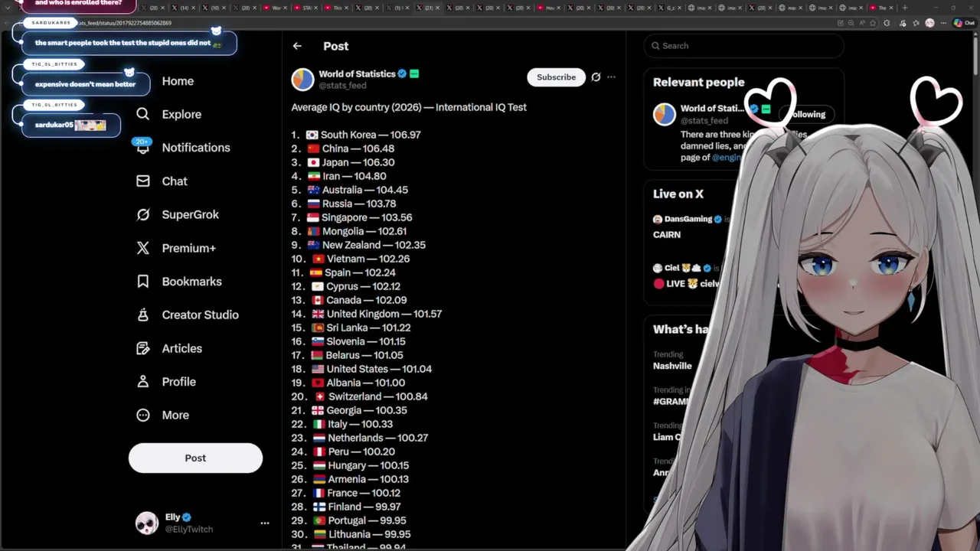Click the green affiliate badge on author
Image resolution: width=980 pixels, height=551 pixels.
click(x=414, y=73)
